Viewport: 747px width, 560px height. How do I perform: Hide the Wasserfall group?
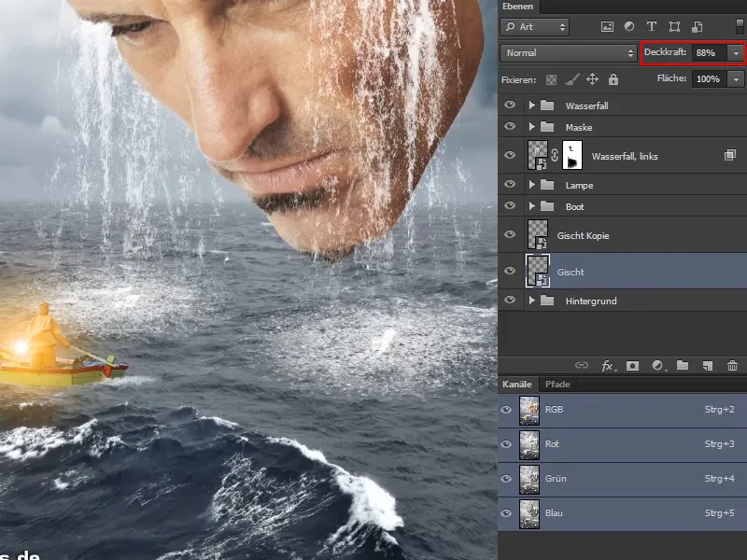pyautogui.click(x=510, y=105)
